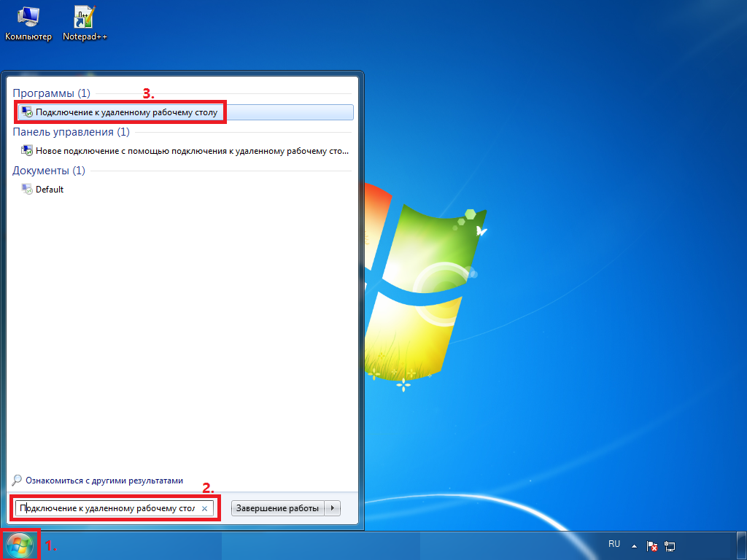
Task: Show hidden tray icons arrow
Action: pos(634,545)
